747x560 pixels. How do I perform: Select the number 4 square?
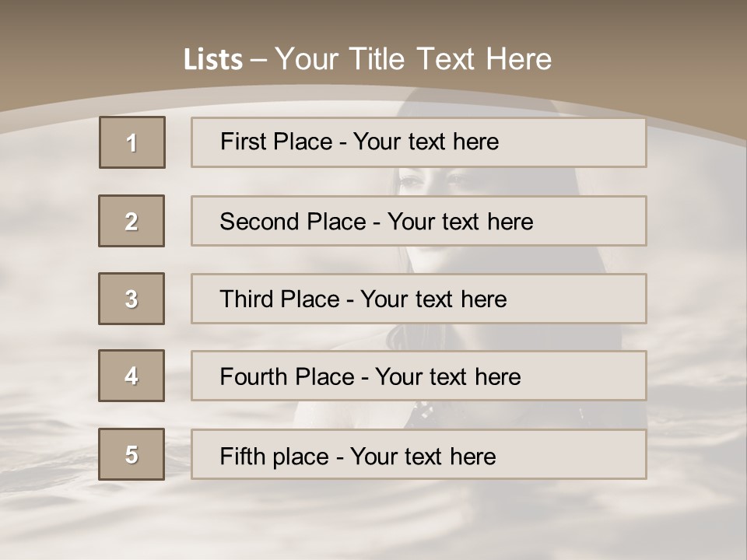point(132,376)
